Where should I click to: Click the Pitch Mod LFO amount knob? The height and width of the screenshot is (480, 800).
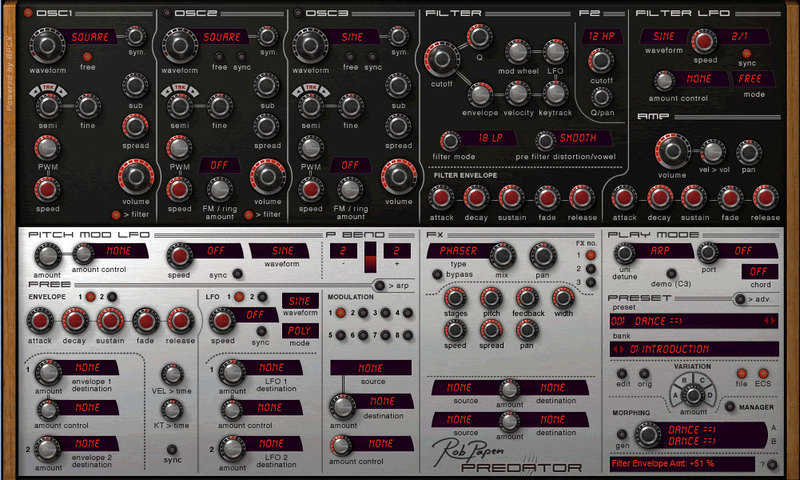[47, 256]
